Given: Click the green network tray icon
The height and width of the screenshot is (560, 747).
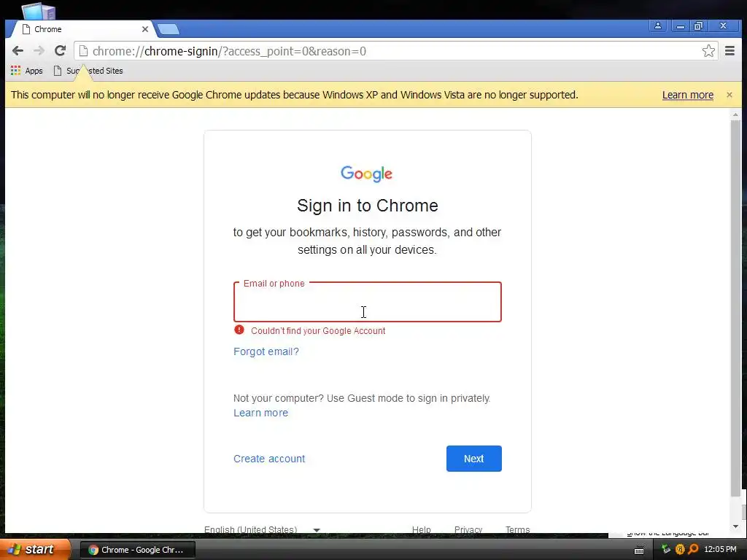Looking at the screenshot, I should [x=666, y=550].
